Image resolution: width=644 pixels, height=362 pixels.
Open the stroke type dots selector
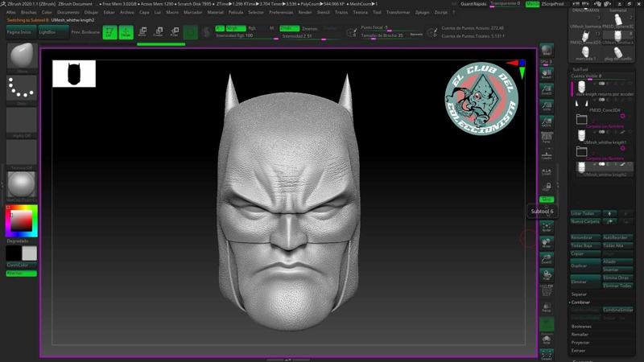coord(22,88)
